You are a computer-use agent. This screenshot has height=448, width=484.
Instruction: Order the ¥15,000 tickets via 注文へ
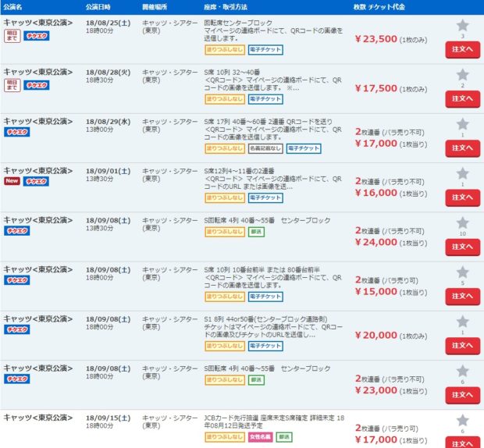point(462,297)
